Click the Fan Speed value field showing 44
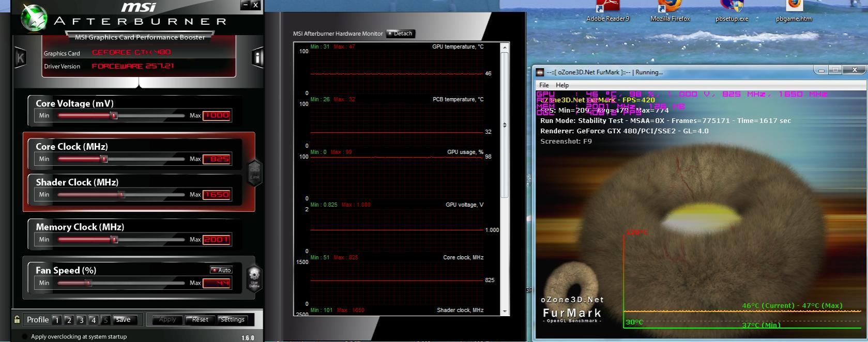Image resolution: width=868 pixels, height=342 pixels. tap(217, 283)
